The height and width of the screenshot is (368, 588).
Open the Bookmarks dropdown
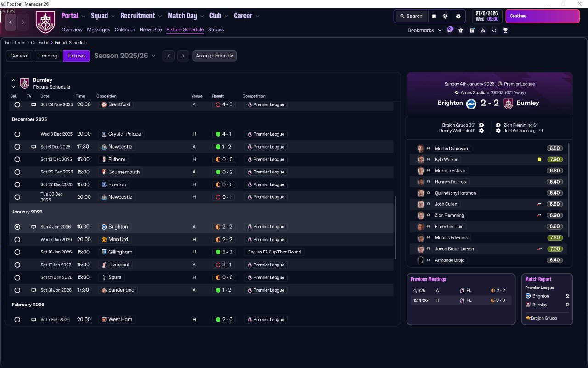[x=424, y=30]
